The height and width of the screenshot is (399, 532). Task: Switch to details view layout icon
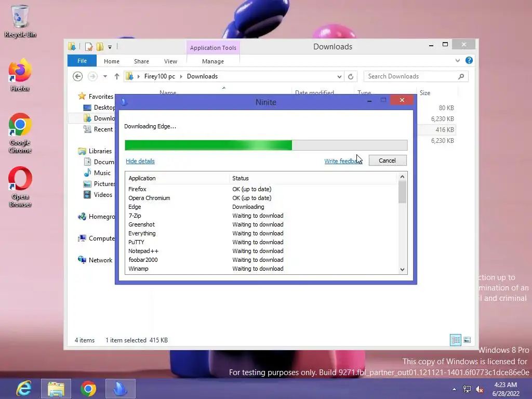[x=455, y=340]
